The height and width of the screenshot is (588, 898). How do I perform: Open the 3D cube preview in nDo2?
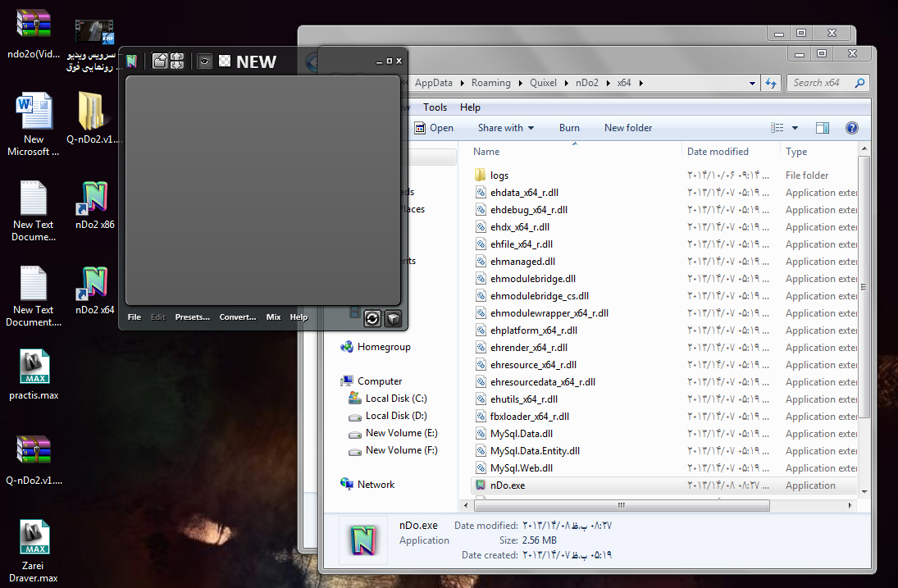click(393, 318)
